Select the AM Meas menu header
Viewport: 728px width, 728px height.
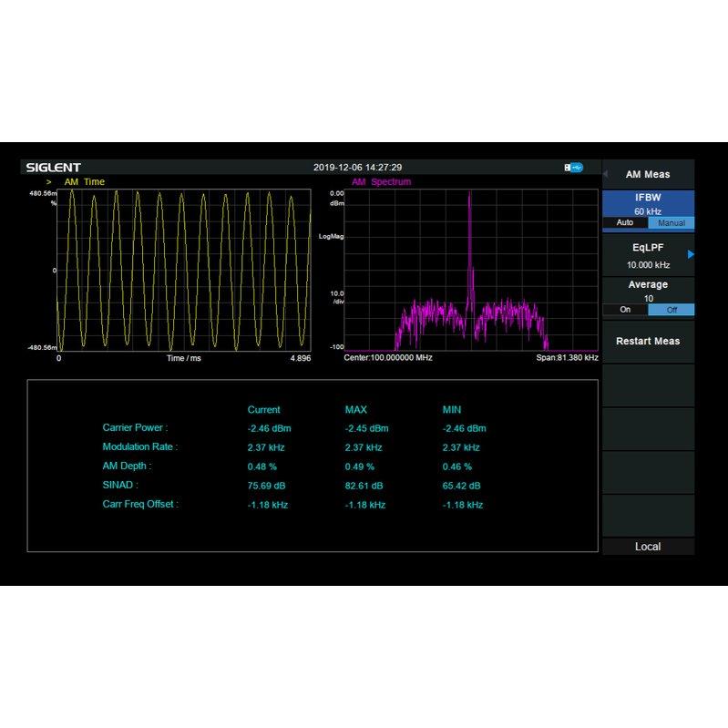[x=648, y=174]
